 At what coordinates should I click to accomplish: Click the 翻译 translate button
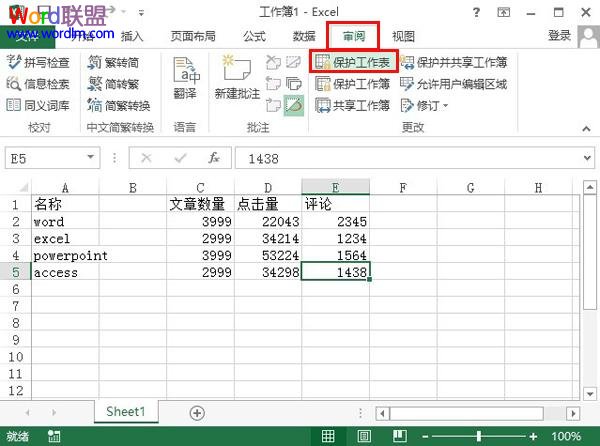[186, 78]
